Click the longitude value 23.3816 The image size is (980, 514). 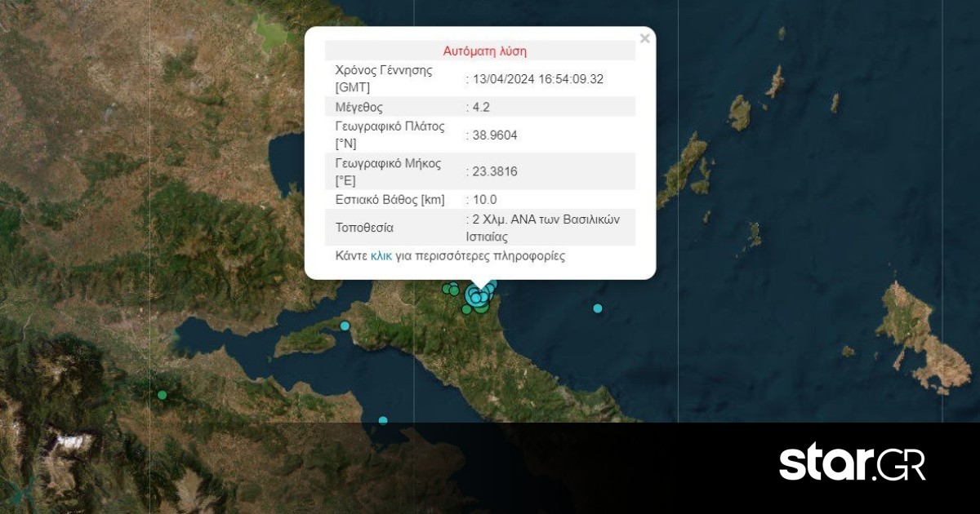click(493, 171)
